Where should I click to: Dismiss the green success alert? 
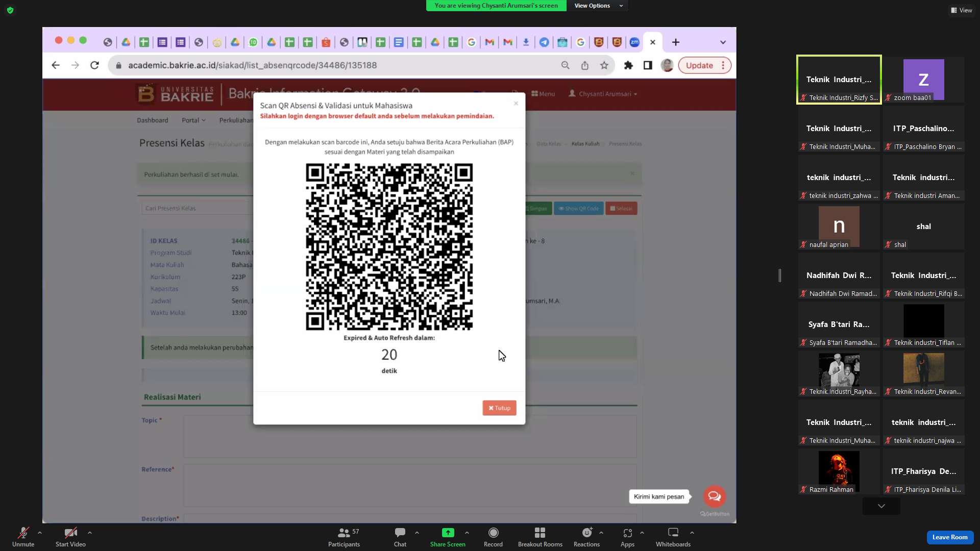(x=632, y=173)
